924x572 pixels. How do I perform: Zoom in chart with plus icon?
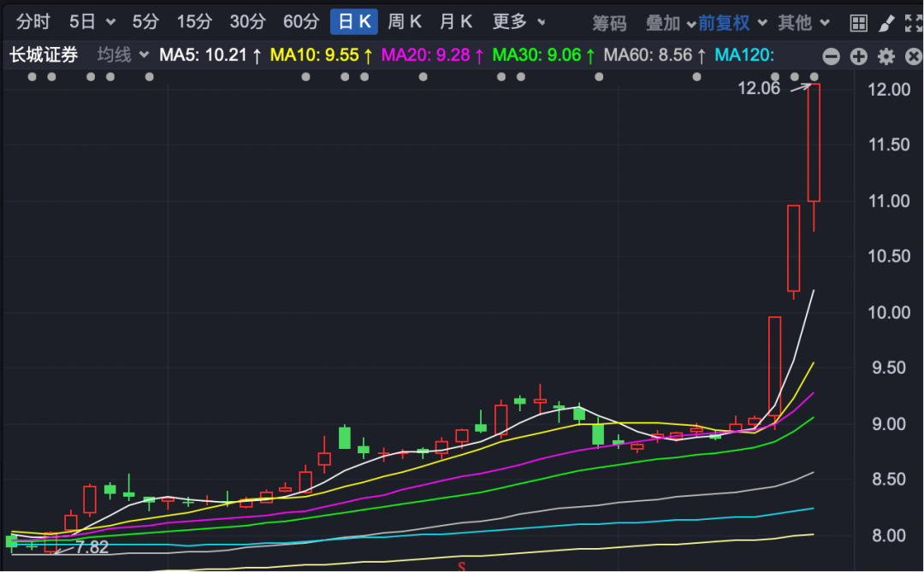[x=858, y=56]
